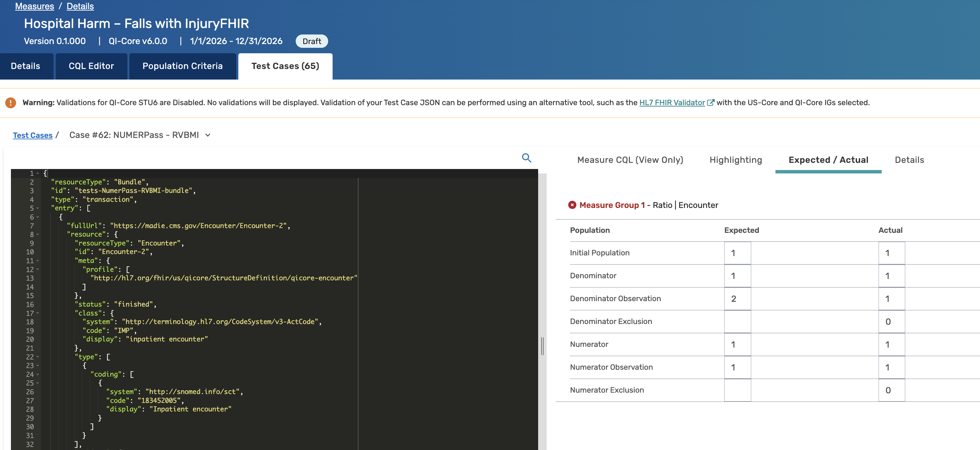Collapse the code fold arrow on line 1
Screen dimensions: 980x450
(38, 173)
